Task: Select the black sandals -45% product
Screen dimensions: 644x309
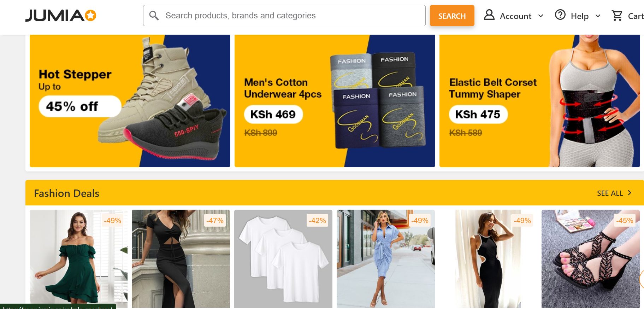Action: tap(591, 259)
